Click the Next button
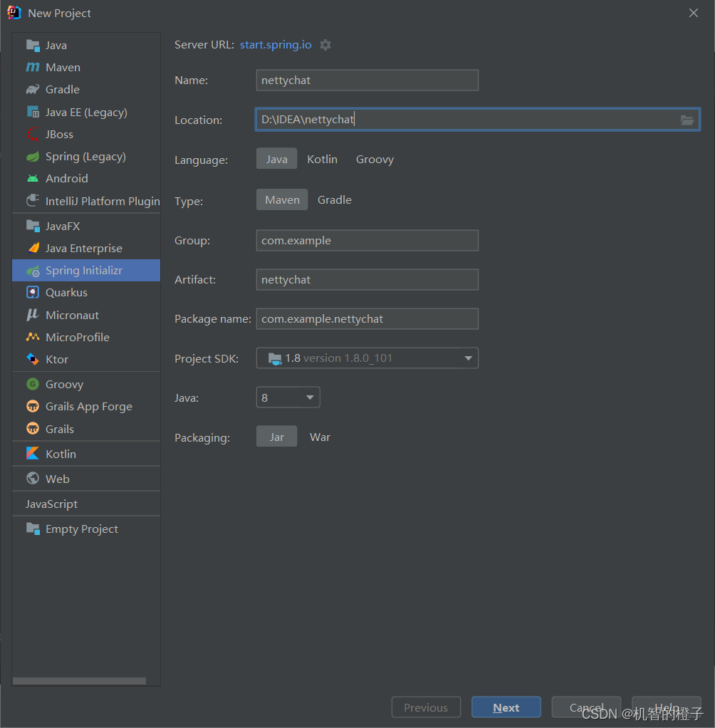This screenshot has width=715, height=728. click(506, 707)
